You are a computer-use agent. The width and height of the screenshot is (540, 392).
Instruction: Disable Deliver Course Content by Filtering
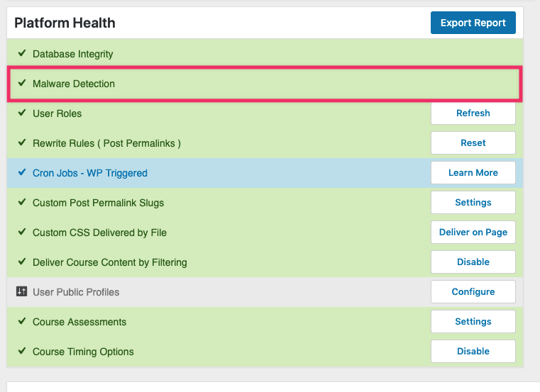pos(473,262)
